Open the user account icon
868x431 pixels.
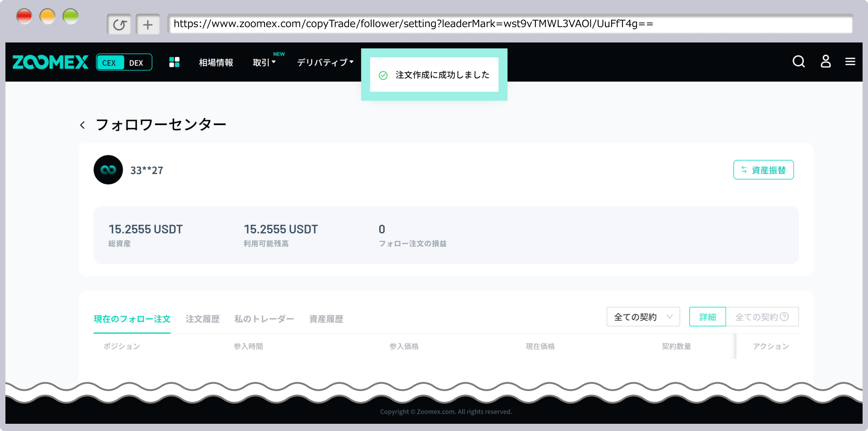[x=826, y=61]
